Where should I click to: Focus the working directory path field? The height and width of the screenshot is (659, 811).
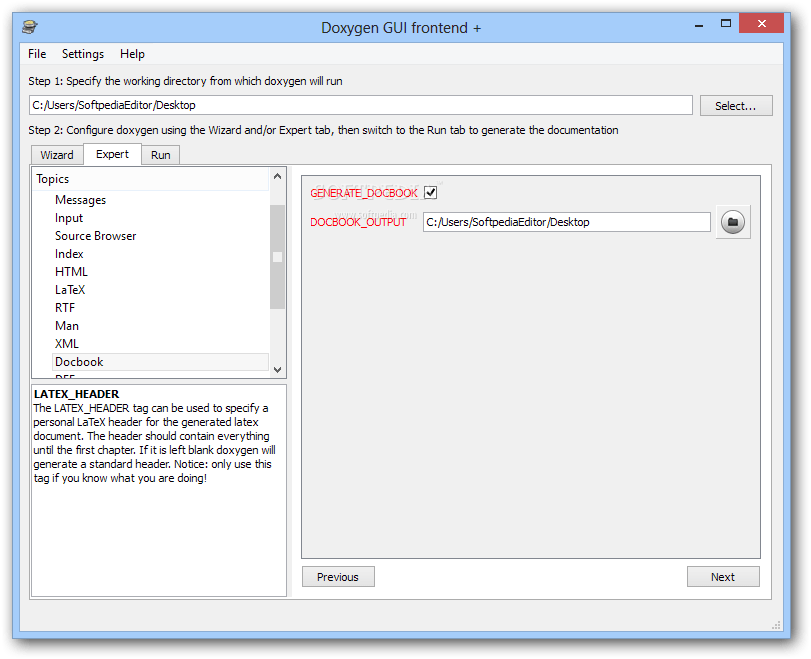click(361, 105)
